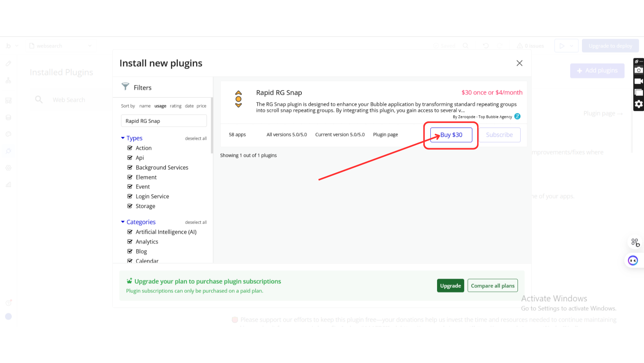Click deselect all for Categories
Viewport: 644px width, 363px height.
tap(196, 222)
